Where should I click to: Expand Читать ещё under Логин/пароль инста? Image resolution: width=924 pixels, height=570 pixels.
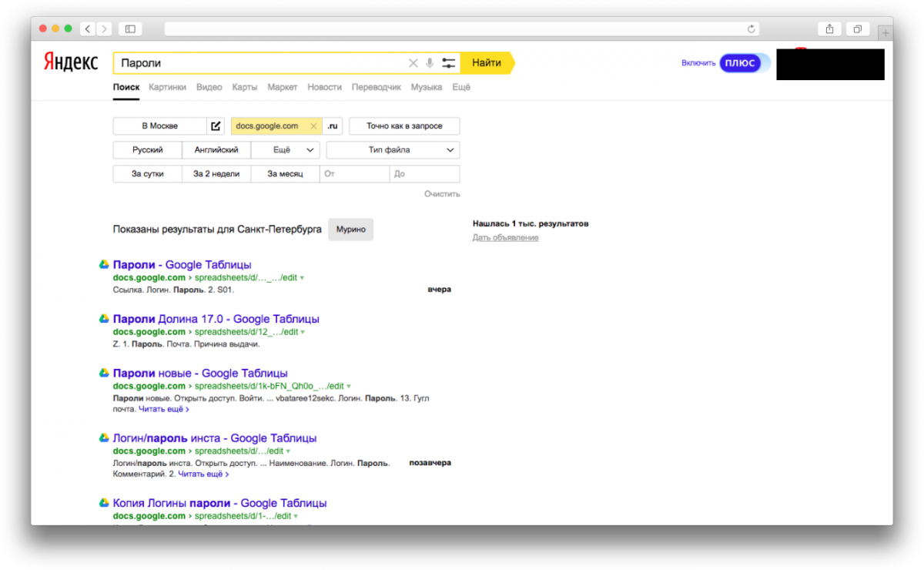point(203,474)
